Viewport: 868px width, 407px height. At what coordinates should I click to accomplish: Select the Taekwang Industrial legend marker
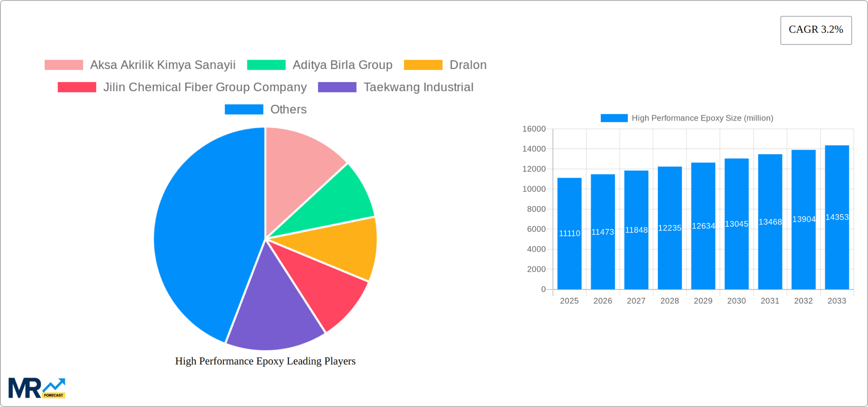[336, 87]
